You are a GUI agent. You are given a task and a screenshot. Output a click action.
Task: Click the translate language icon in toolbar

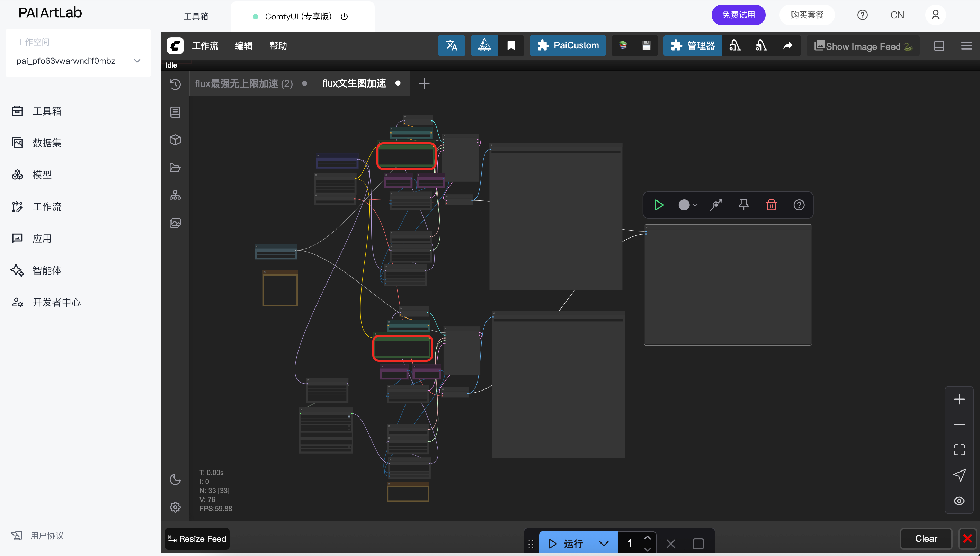point(452,45)
